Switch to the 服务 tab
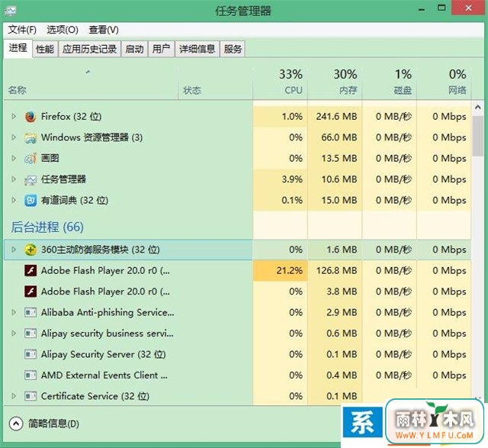Viewport: 488px width, 448px height. coord(233,49)
